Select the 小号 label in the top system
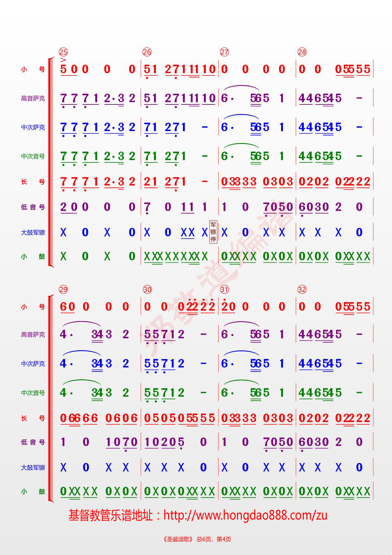392x555 pixels. pyautogui.click(x=33, y=69)
